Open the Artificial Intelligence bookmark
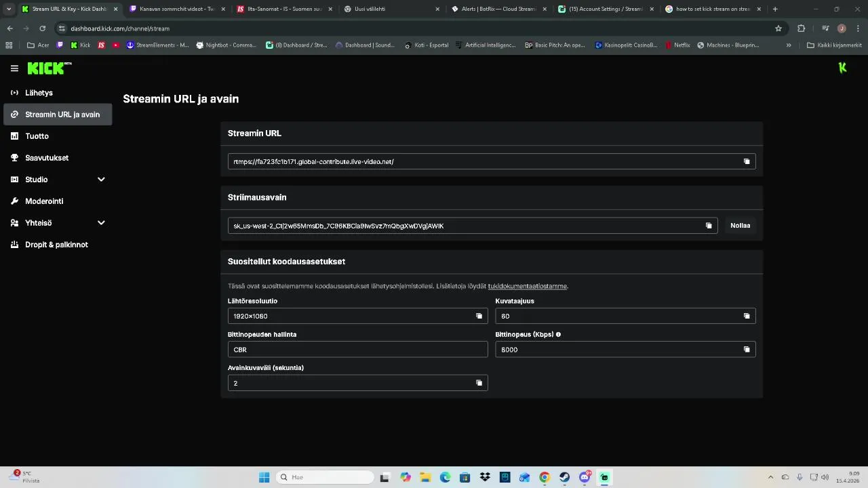Viewport: 868px width, 488px height. pyautogui.click(x=485, y=45)
